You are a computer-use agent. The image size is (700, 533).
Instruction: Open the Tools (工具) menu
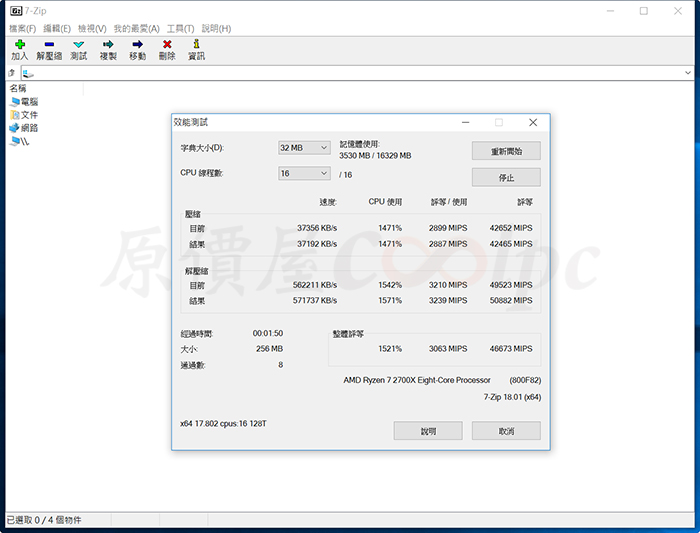point(180,29)
